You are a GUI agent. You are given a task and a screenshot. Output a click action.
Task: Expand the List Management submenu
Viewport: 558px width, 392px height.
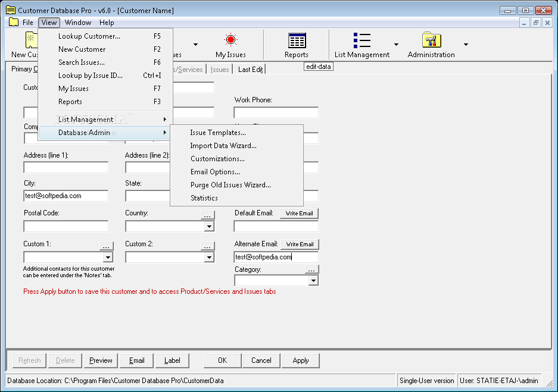pos(105,120)
